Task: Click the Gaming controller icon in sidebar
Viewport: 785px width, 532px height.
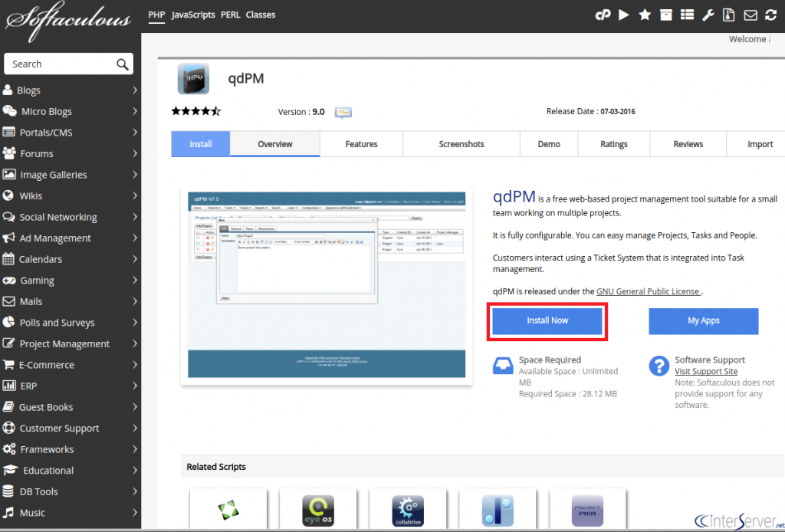Action: click(x=9, y=281)
